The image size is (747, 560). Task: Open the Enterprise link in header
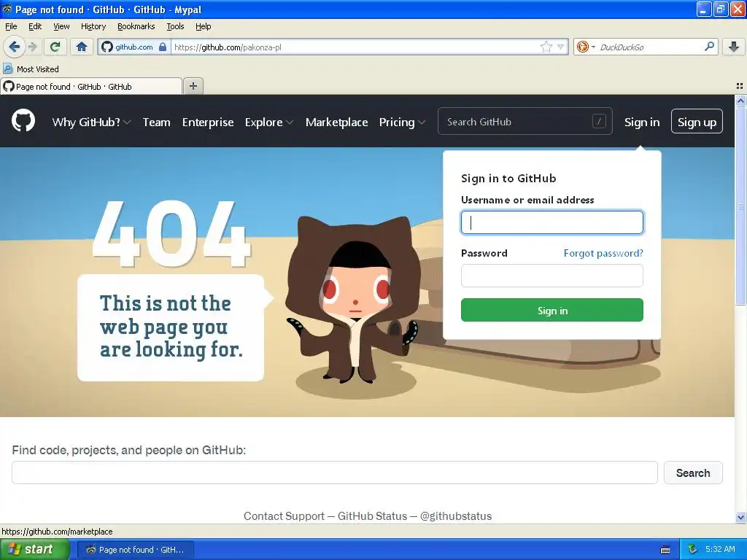point(208,122)
